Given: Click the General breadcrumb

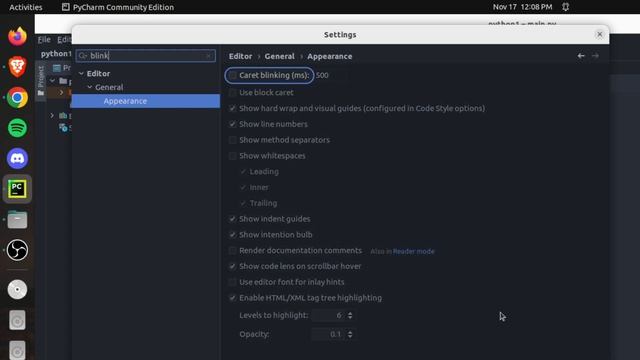Looking at the screenshot, I should pos(279,56).
